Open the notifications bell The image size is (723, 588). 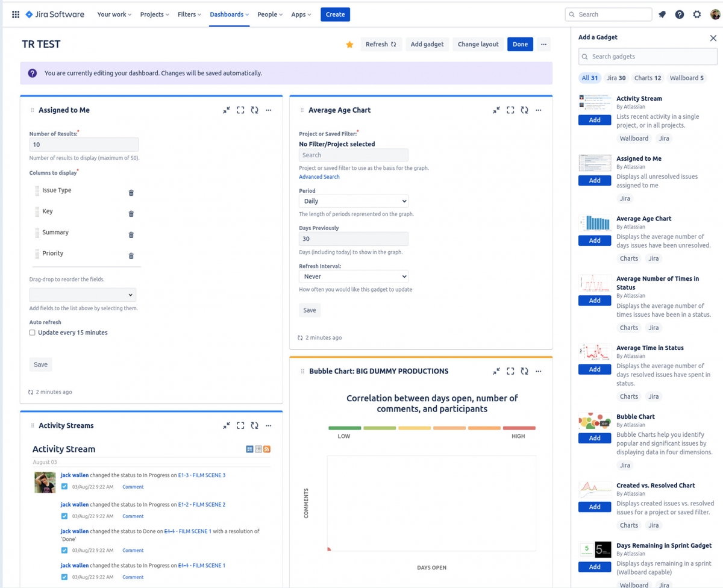tap(662, 14)
